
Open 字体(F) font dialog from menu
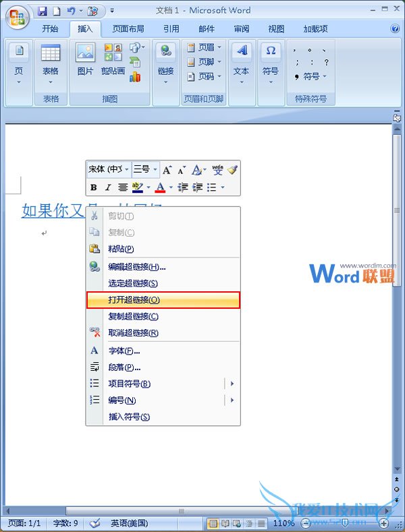163,351
